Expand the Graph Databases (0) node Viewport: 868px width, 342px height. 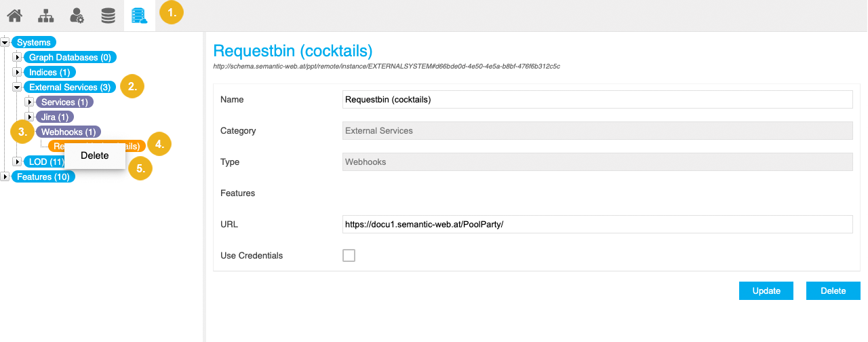18,57
